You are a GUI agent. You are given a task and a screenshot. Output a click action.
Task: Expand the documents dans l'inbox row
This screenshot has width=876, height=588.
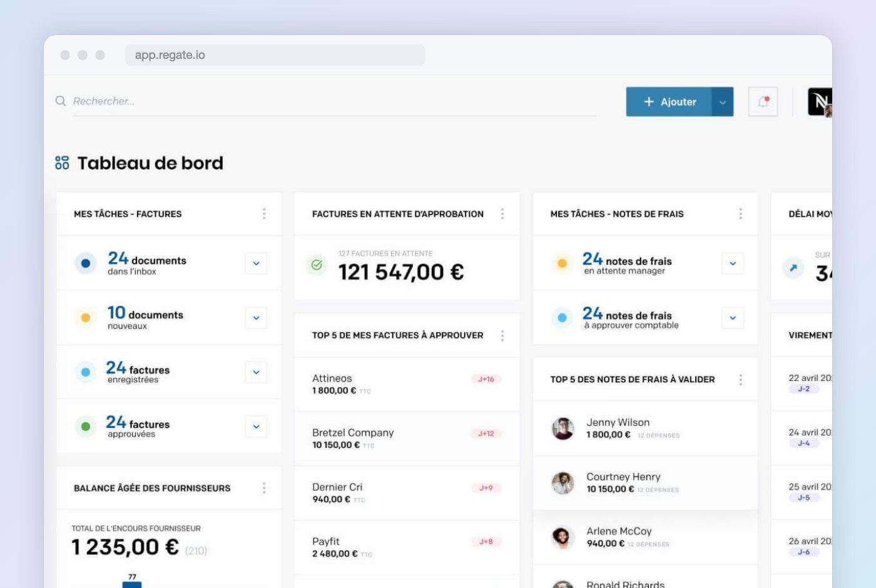point(256,263)
